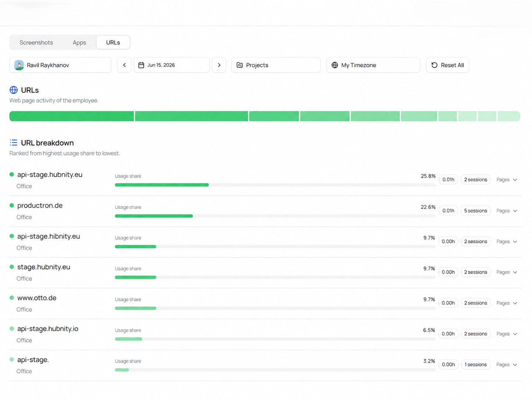This screenshot has height=399, width=532.
Task: Click the 0.01h badge for productron.de
Action: (448, 211)
